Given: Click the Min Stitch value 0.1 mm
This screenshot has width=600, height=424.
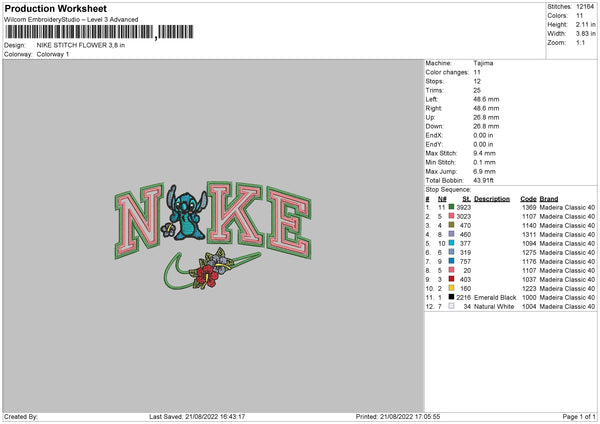Looking at the screenshot, I should pos(484,162).
